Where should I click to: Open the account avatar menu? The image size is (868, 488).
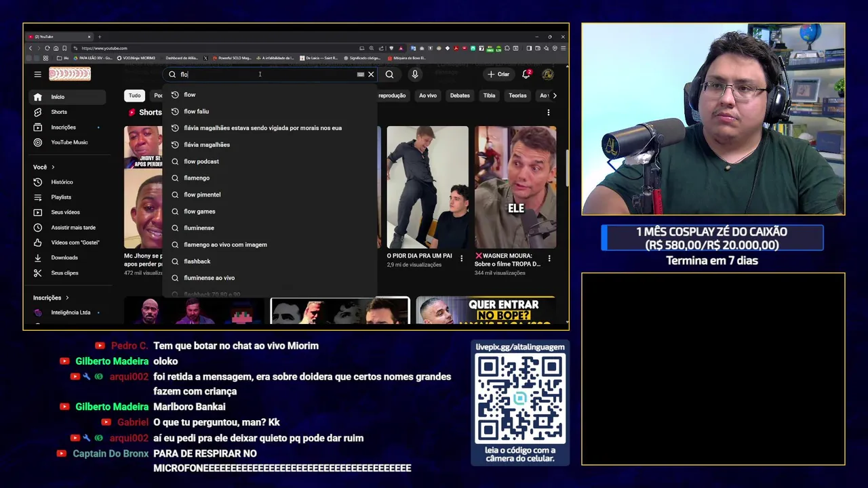click(x=548, y=75)
